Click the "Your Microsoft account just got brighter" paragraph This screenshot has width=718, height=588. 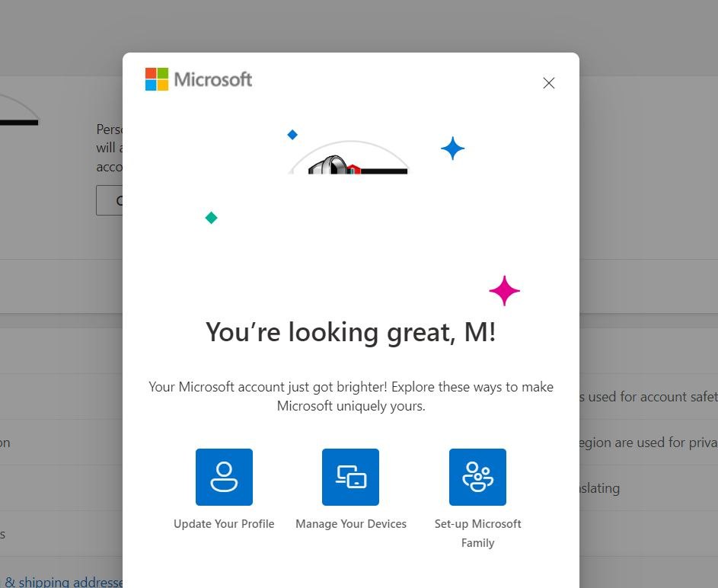[351, 396]
